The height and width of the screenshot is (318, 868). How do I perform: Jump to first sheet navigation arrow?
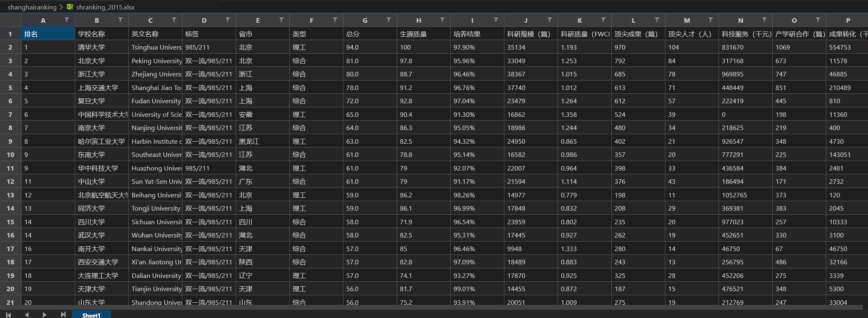[x=8, y=315]
